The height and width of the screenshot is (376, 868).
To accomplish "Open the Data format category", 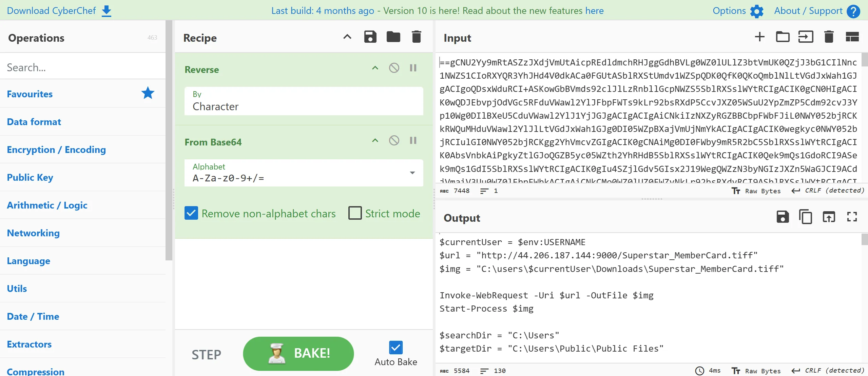I will pyautogui.click(x=34, y=122).
